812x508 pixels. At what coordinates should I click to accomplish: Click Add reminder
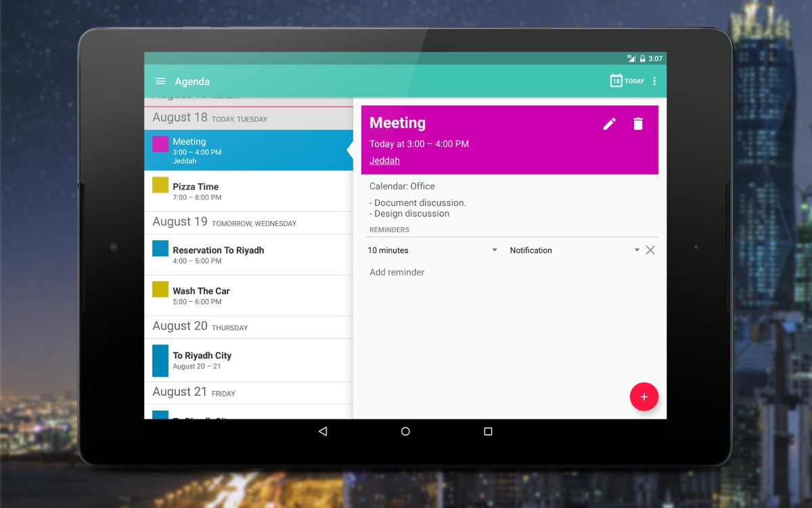point(397,272)
